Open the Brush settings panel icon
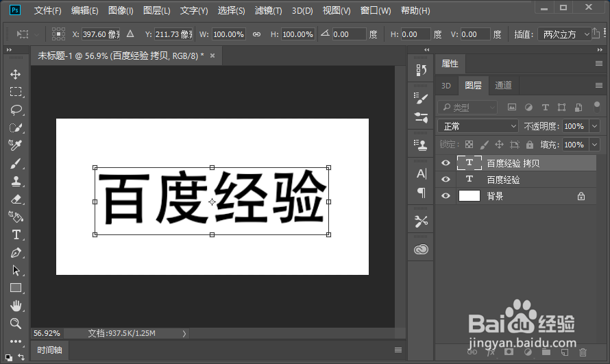Viewport: 610px width, 364px height. point(421,99)
